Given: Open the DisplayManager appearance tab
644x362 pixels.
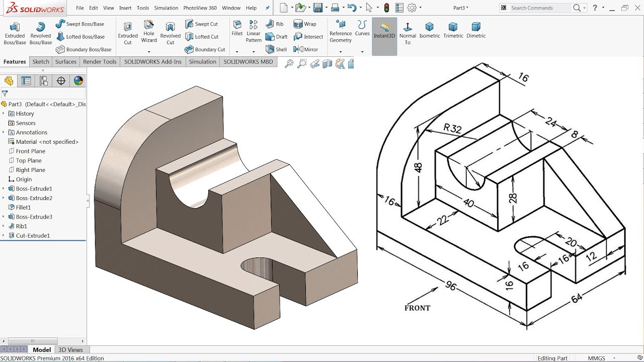Looking at the screenshot, I should (x=78, y=81).
